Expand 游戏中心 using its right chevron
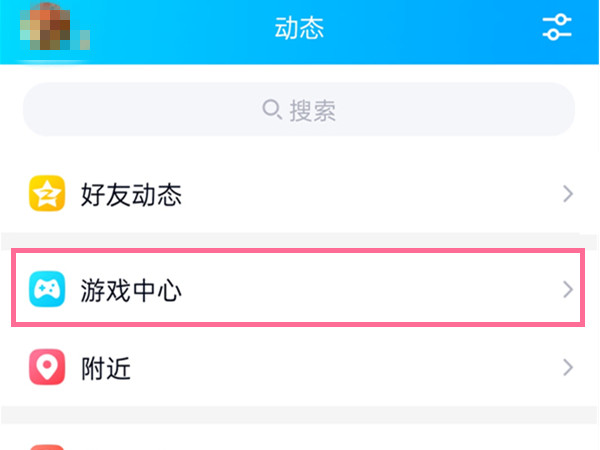 coord(567,290)
